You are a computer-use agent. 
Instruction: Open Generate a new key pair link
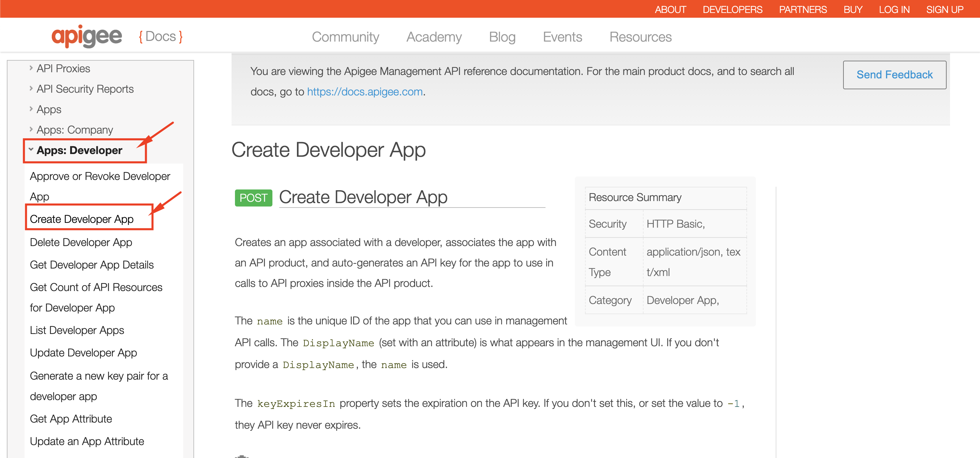tap(98, 386)
